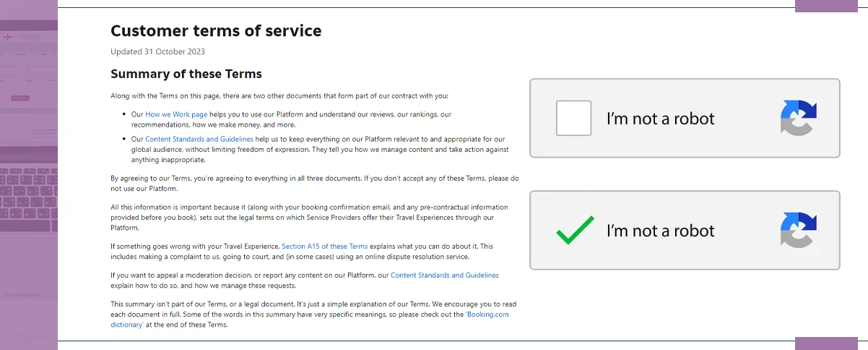The image size is (868, 350).
Task: Tick the empty "I'm not a robot" checkbox
Action: click(573, 118)
